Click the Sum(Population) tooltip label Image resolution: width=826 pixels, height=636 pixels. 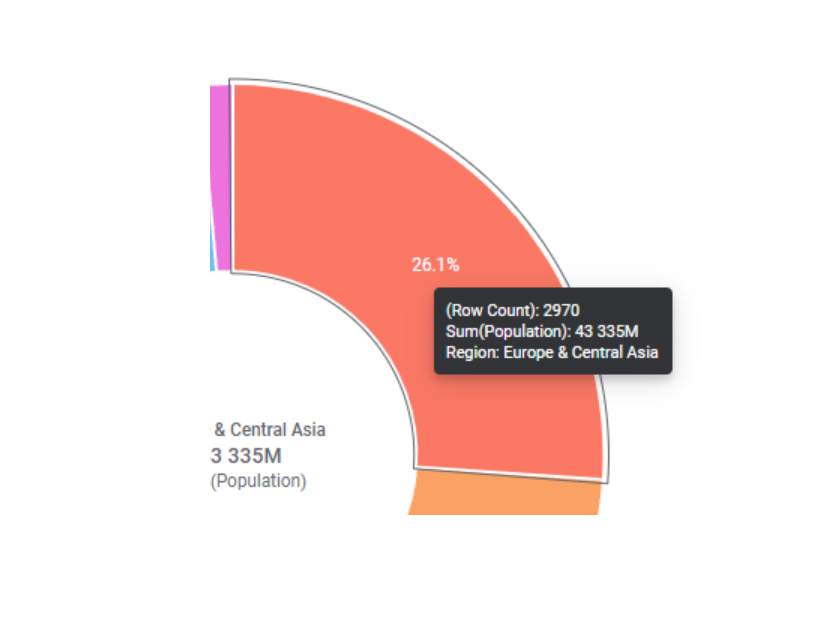[508, 331]
